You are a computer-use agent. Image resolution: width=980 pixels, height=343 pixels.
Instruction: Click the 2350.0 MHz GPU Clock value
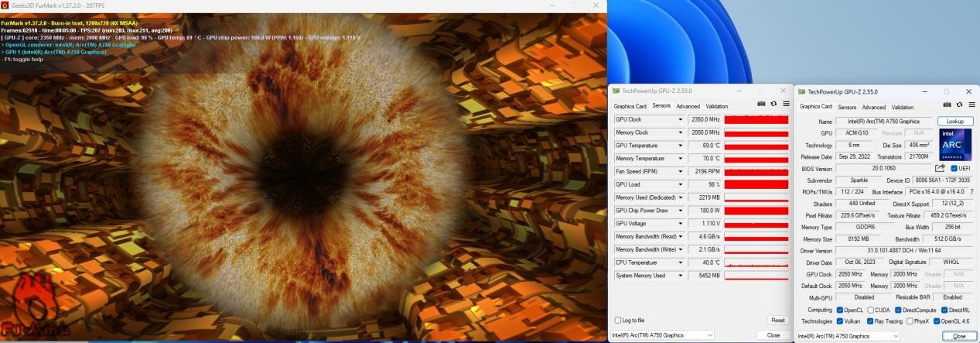coord(704,120)
